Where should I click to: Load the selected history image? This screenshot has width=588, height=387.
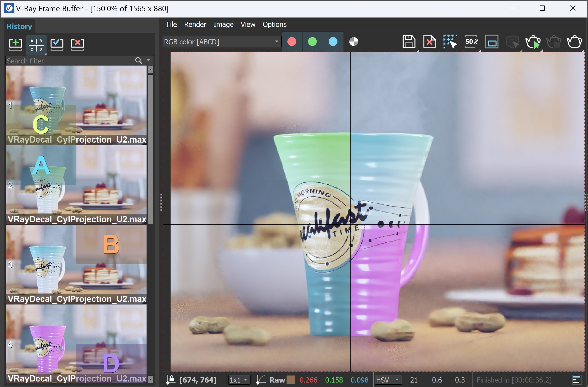coord(57,44)
